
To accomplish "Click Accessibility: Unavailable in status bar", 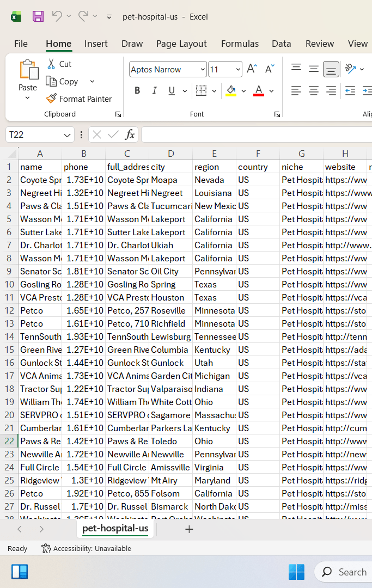I will click(87, 549).
